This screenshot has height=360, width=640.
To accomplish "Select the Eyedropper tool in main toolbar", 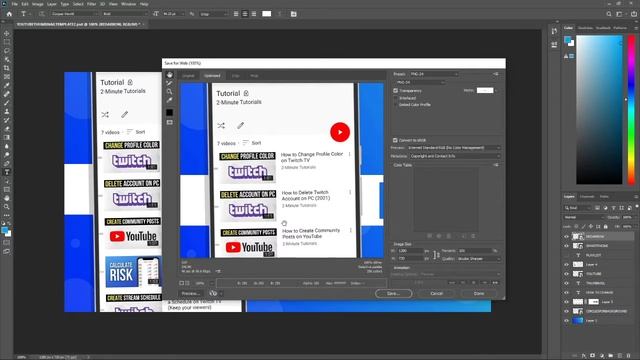I will [7, 85].
